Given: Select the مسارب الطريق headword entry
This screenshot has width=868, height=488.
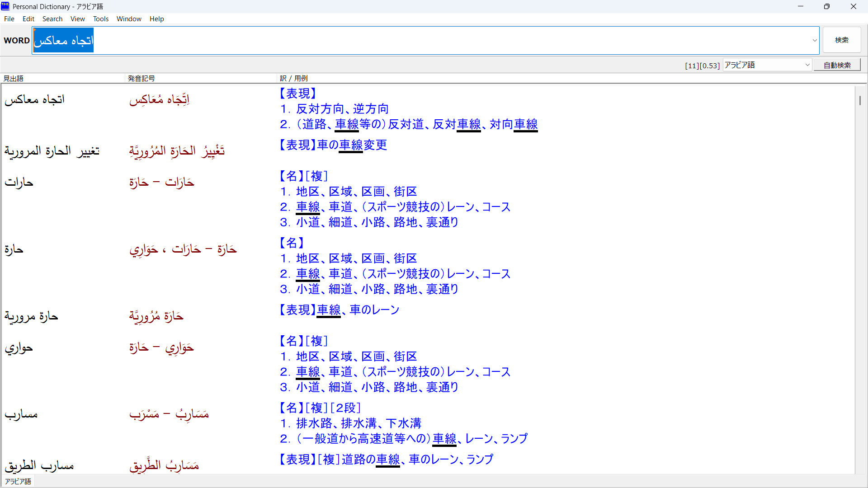Looking at the screenshot, I should [39, 466].
